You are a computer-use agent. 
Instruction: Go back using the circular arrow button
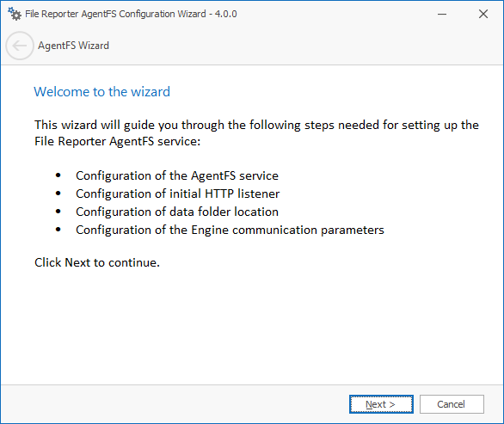point(20,46)
